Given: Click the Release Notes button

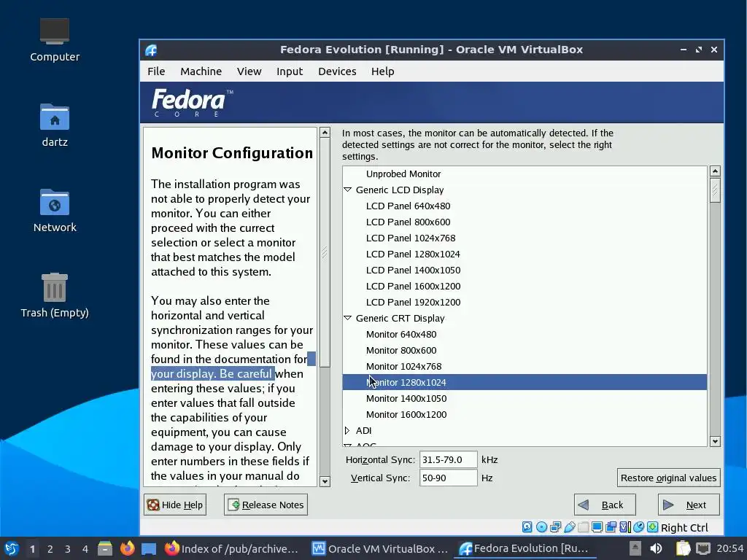Looking at the screenshot, I should (x=266, y=505).
